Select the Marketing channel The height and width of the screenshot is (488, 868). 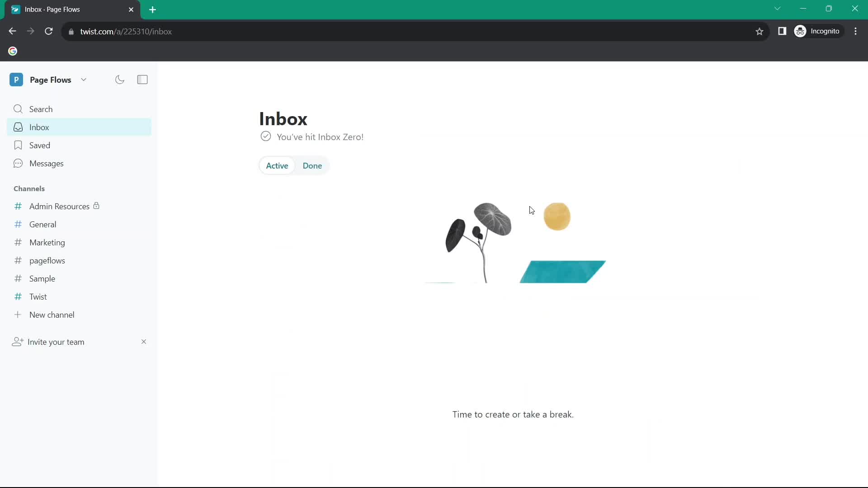tap(47, 243)
